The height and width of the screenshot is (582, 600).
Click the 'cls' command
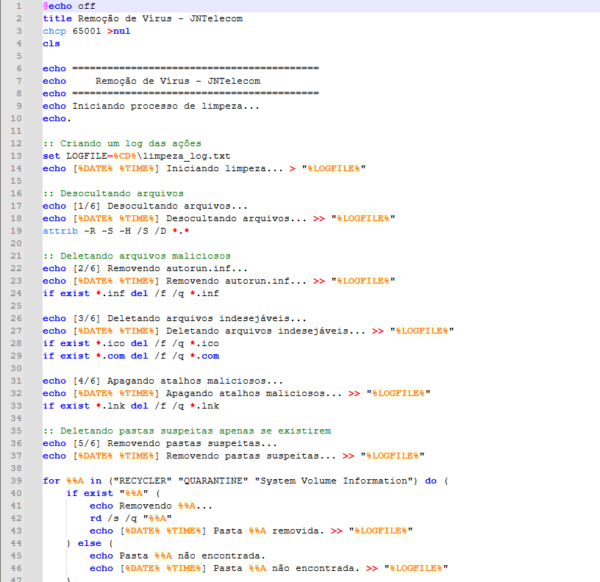point(51,44)
